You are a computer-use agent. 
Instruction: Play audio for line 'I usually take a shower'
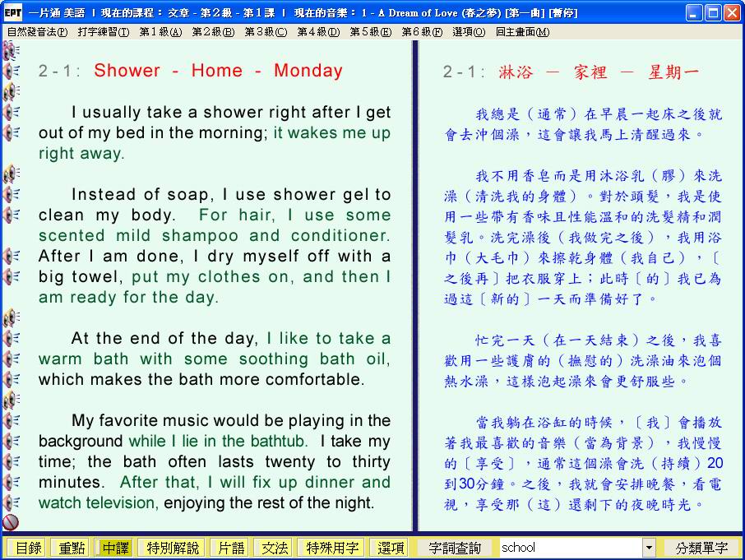pyautogui.click(x=11, y=112)
